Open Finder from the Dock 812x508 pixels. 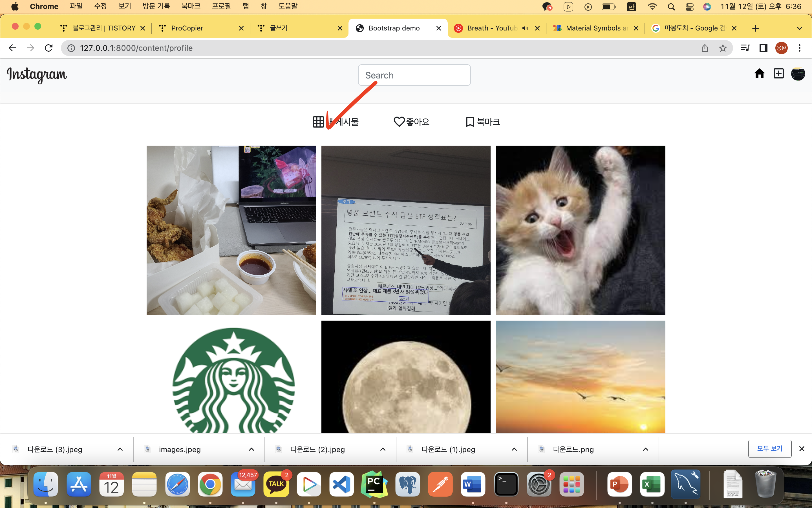[46, 484]
